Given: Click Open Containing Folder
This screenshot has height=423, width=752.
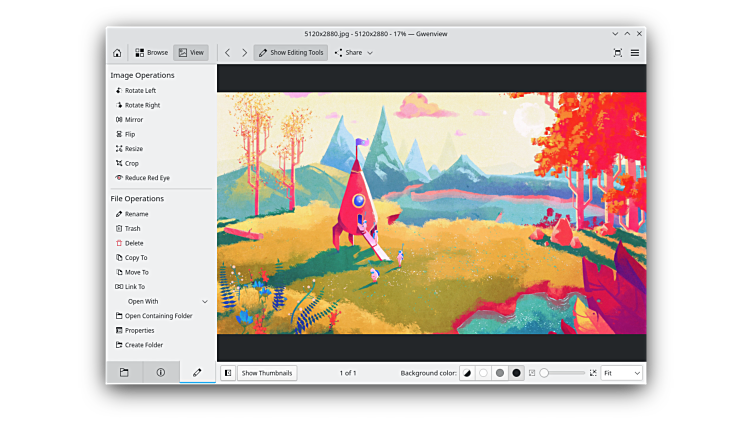Looking at the screenshot, I should pos(158,316).
